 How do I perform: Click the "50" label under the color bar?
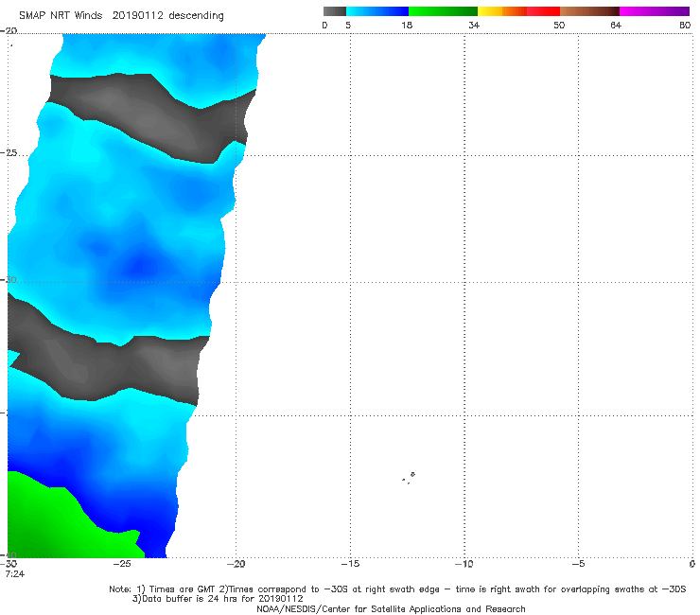[x=559, y=26]
